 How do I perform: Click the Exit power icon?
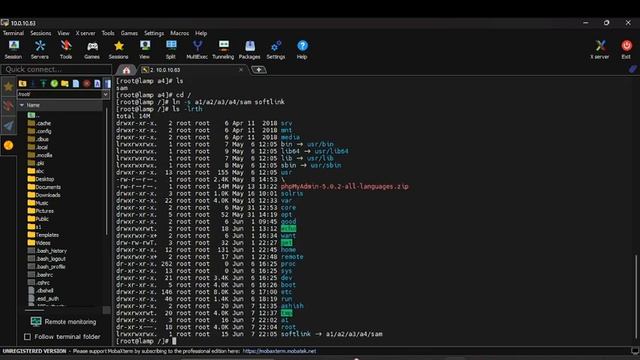point(627,49)
